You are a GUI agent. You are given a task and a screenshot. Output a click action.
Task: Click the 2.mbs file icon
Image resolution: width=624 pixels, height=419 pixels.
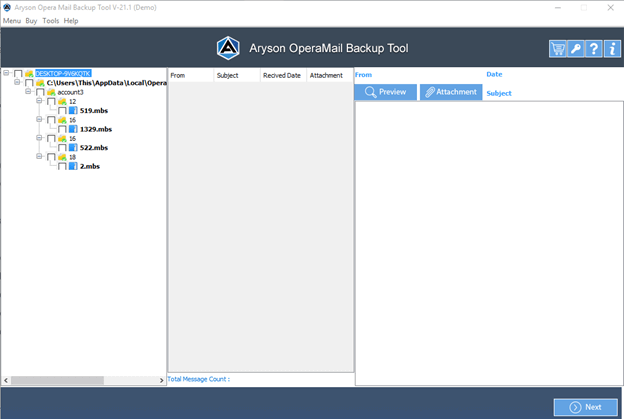tap(73, 166)
